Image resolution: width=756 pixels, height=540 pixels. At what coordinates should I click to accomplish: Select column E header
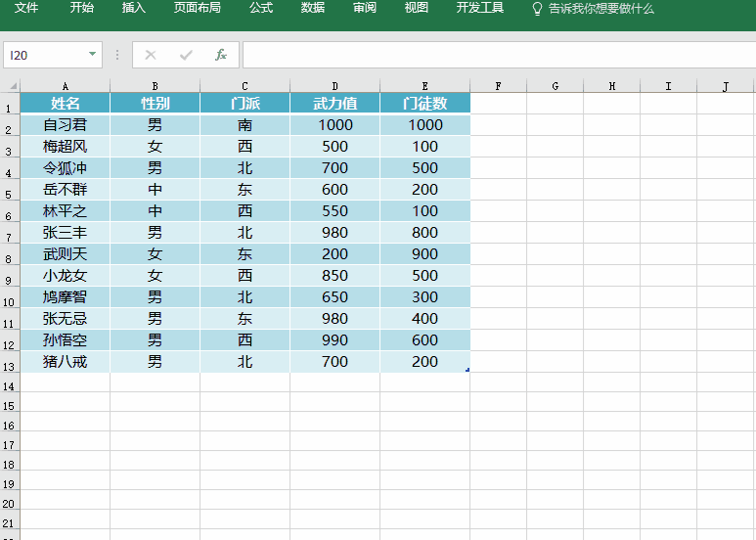(x=424, y=86)
